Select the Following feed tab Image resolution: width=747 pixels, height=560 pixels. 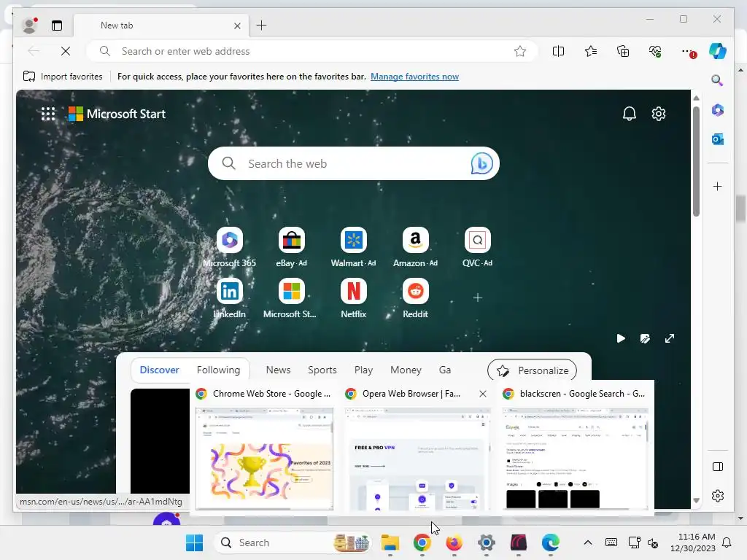[219, 370]
